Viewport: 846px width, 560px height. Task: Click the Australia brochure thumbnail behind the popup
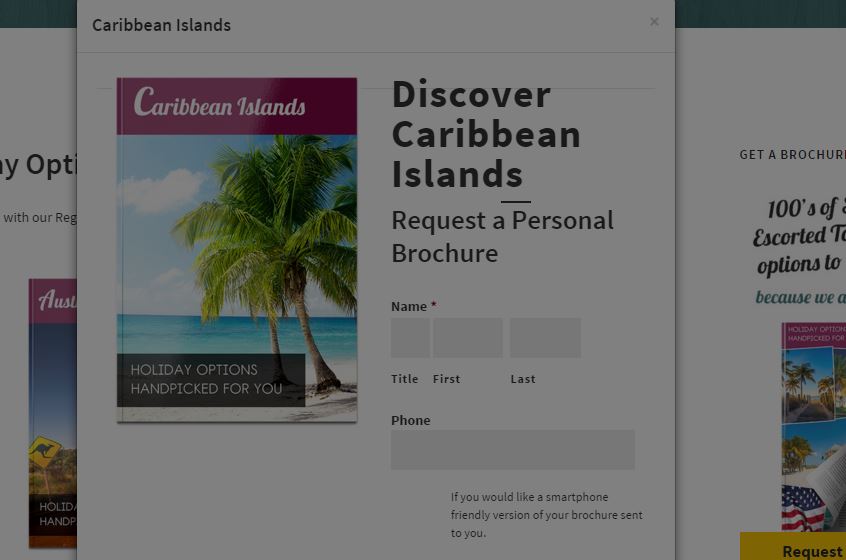pyautogui.click(x=53, y=413)
